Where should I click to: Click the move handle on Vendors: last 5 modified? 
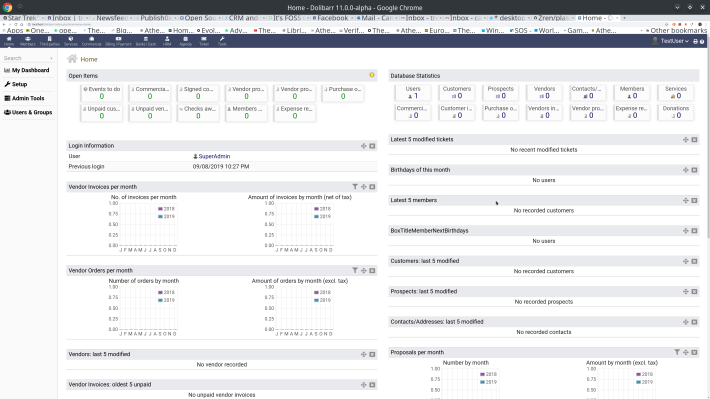click(364, 354)
